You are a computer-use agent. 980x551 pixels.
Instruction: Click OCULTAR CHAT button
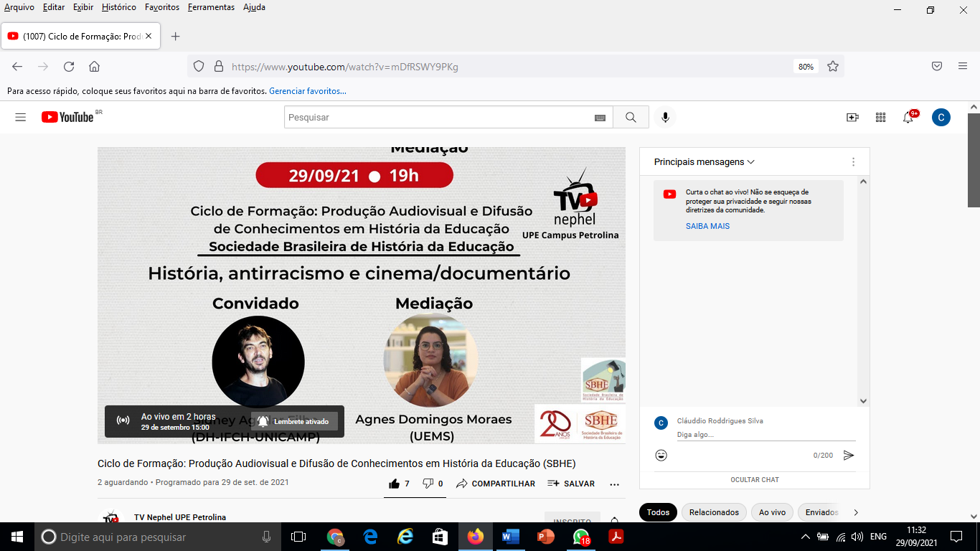tap(755, 480)
